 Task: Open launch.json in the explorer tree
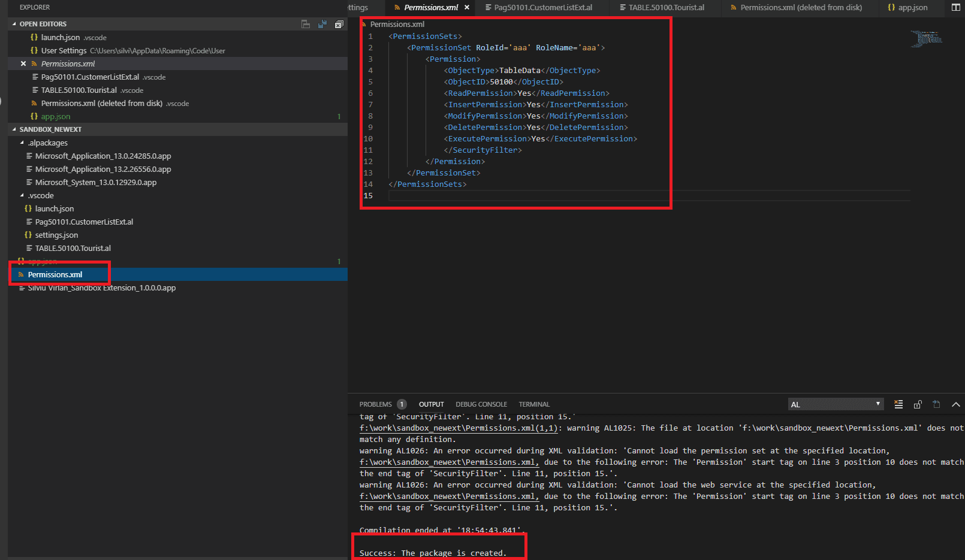tap(54, 208)
